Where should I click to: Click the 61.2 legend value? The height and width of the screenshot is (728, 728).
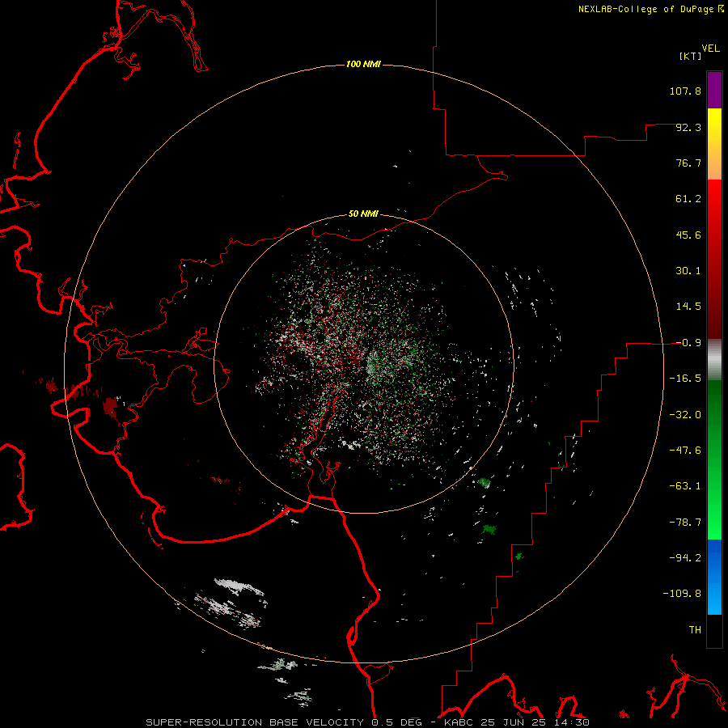(688, 199)
